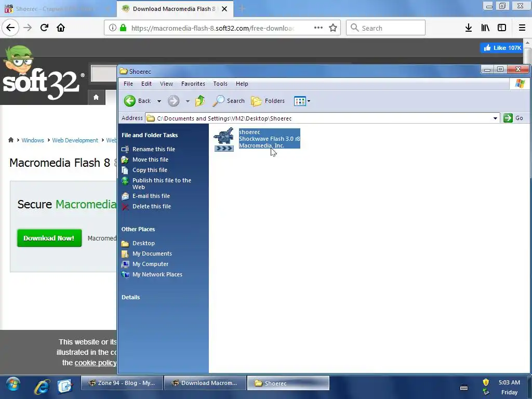Image resolution: width=532 pixels, height=399 pixels.
Task: Open the View menu in Explorer
Action: point(166,84)
